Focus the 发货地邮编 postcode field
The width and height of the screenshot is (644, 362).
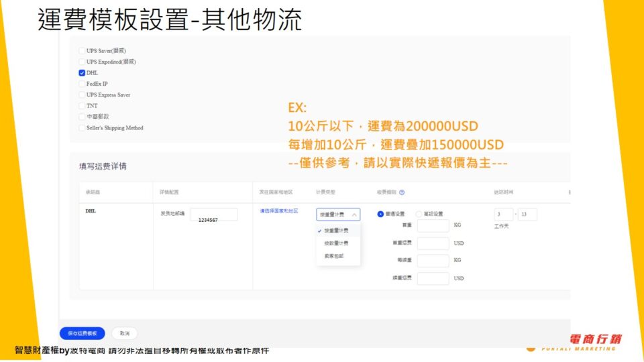(213, 215)
